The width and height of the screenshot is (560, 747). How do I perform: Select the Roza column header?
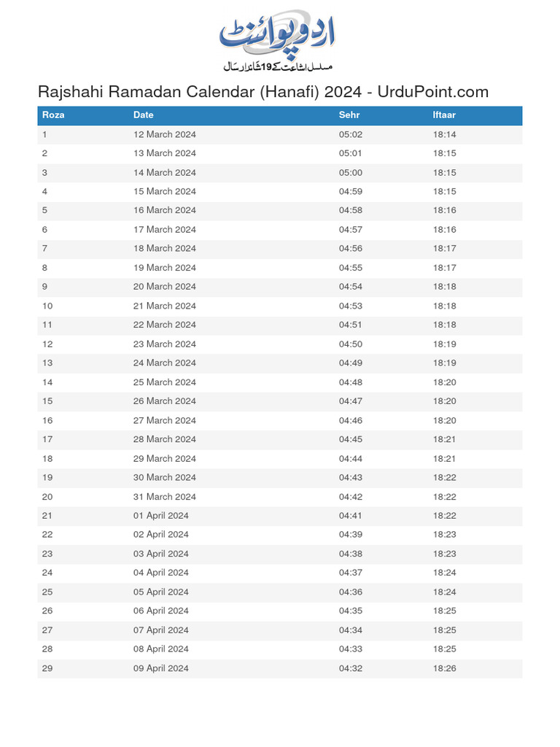[x=53, y=115]
